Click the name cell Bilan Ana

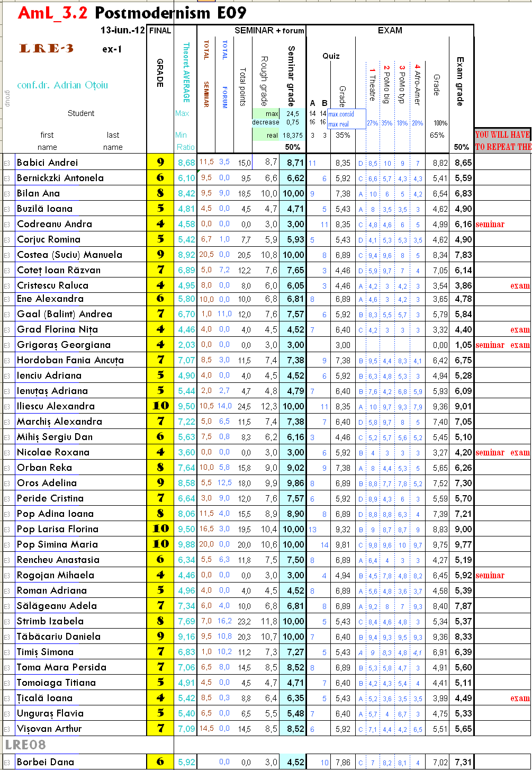click(x=38, y=193)
